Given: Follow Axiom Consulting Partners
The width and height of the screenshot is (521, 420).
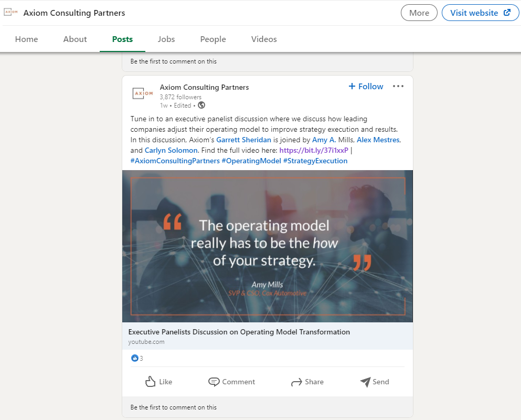Looking at the screenshot, I should pos(366,87).
